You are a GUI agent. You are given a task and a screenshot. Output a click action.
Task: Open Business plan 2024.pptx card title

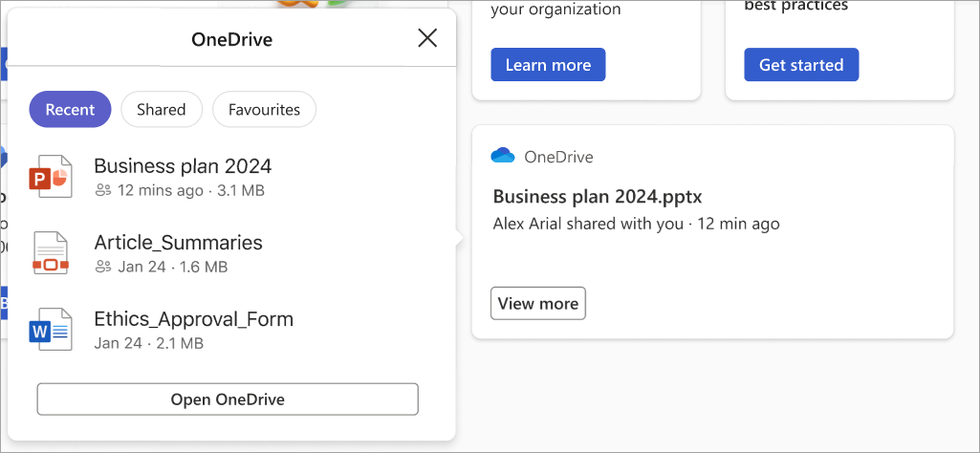point(598,197)
